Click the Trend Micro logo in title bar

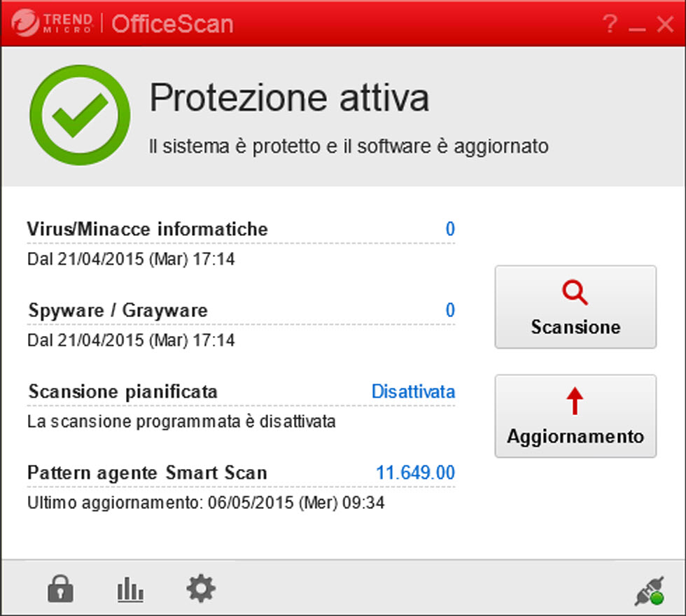[x=52, y=24]
